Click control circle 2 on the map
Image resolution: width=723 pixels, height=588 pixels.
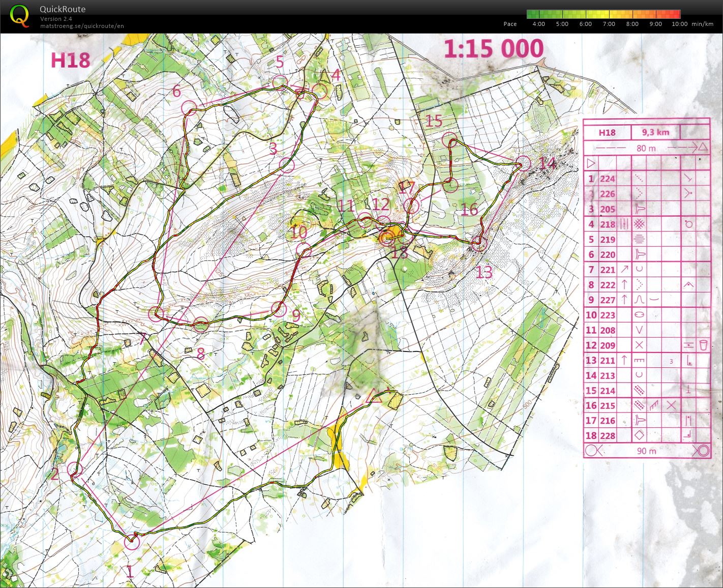click(x=75, y=470)
